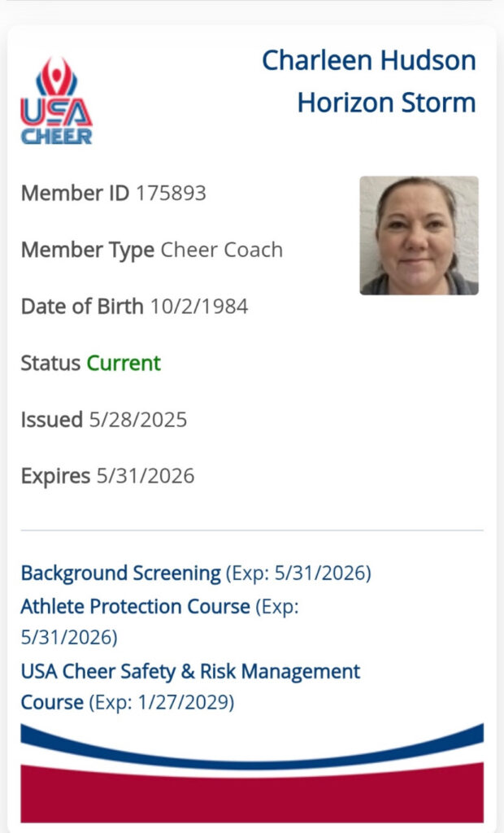504x833 pixels.
Task: Click the Expires date 5/31/2026
Action: tap(146, 476)
